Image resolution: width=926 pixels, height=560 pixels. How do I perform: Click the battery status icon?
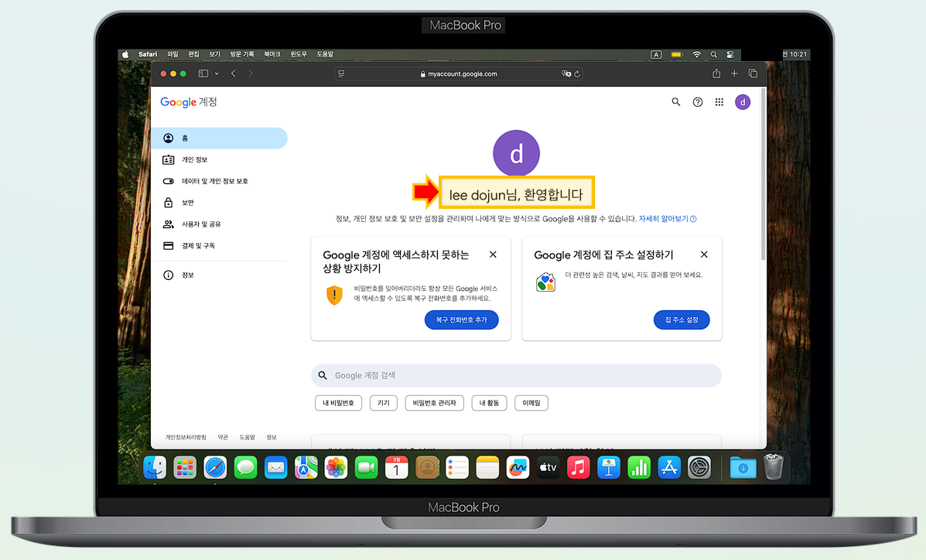click(x=677, y=54)
